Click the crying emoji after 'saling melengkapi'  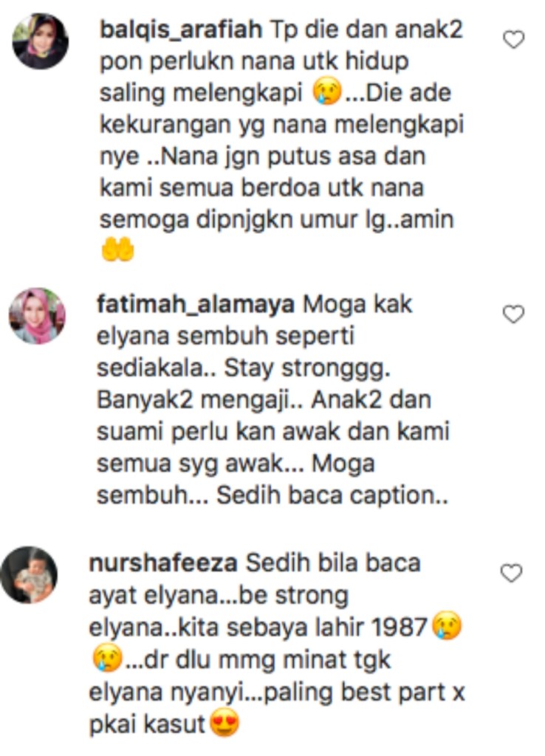pos(327,92)
